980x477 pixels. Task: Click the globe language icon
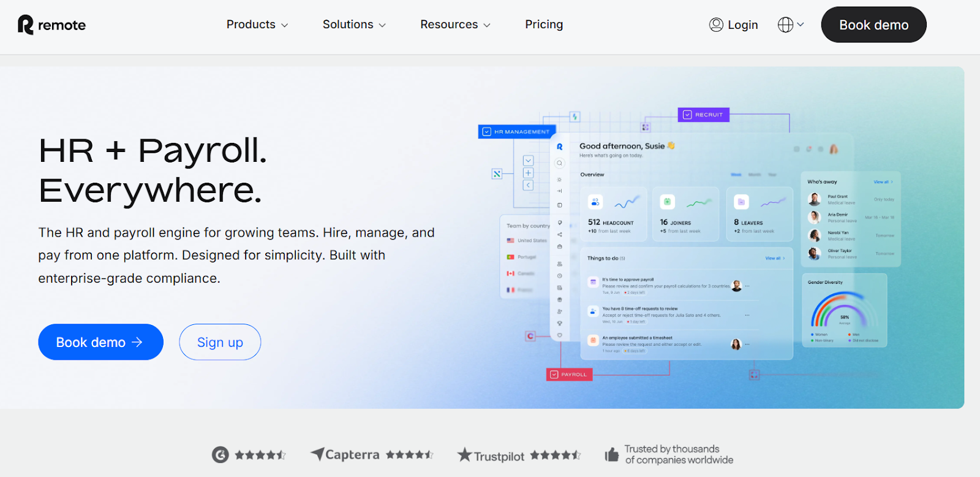tap(785, 25)
